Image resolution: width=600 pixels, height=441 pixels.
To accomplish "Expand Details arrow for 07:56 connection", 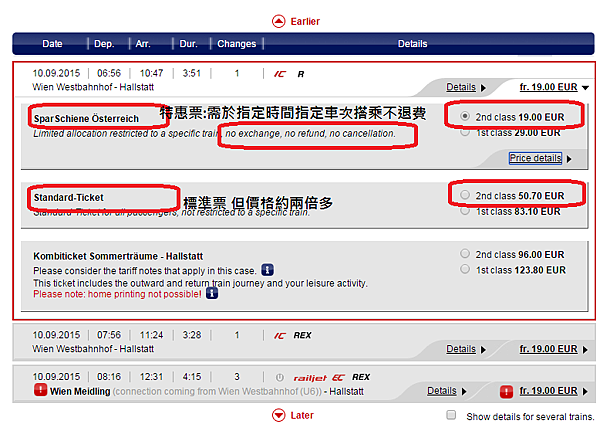I will 483,350.
